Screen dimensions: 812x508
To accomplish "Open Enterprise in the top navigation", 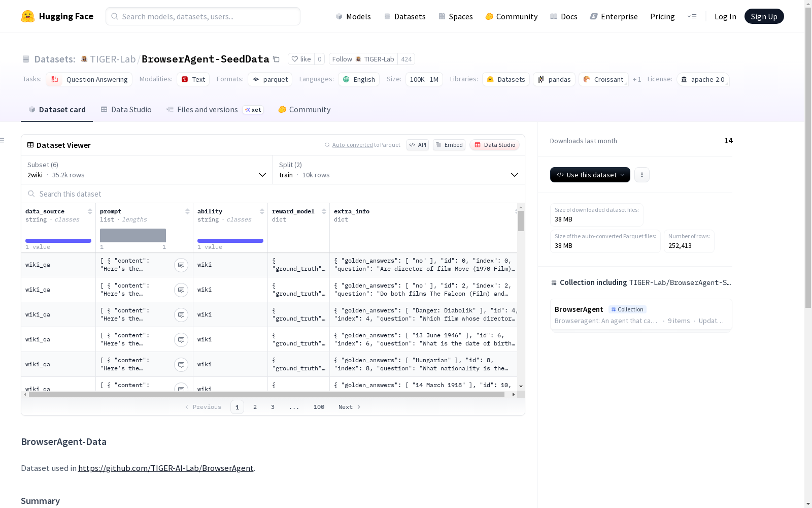I will pyautogui.click(x=614, y=16).
